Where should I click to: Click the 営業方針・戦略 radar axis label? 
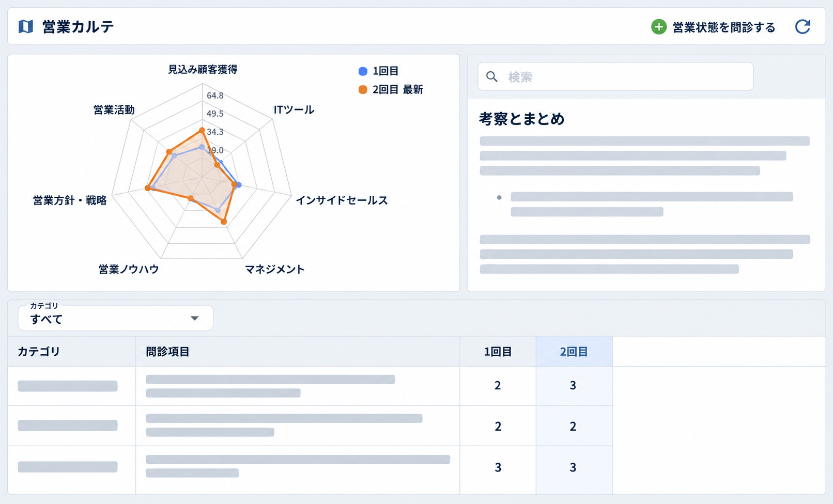[70, 200]
